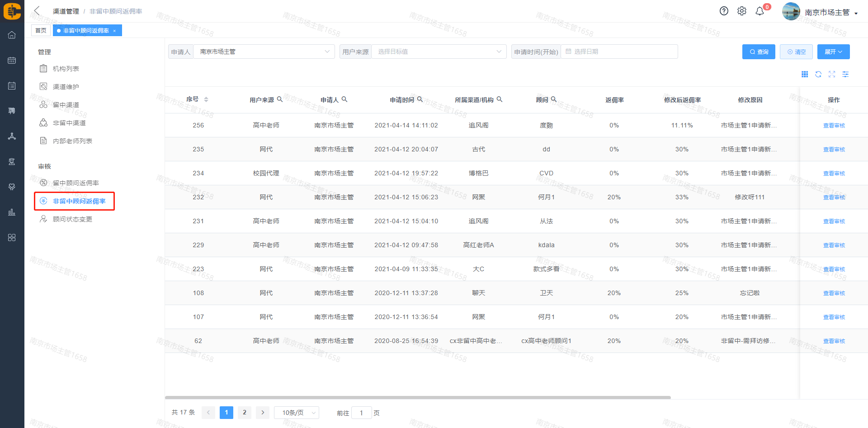This screenshot has height=428, width=868.
Task: Expand more filters with 展开 button
Action: point(833,52)
